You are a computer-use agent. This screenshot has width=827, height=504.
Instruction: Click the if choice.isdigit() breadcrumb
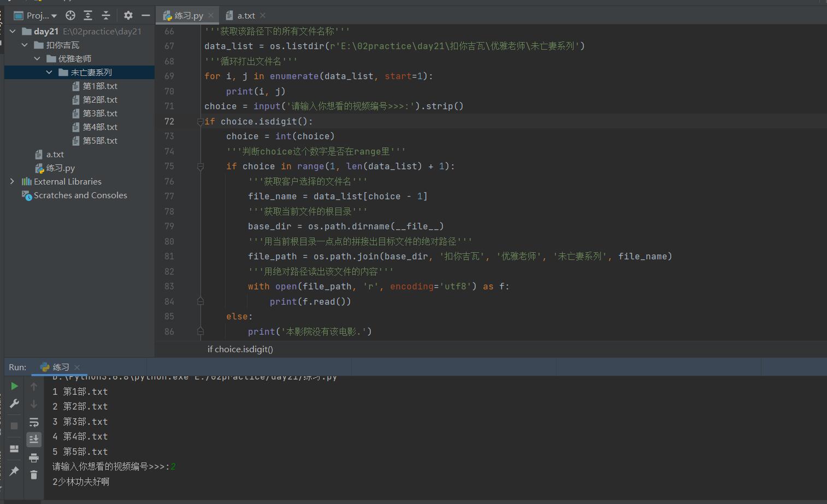(240, 349)
